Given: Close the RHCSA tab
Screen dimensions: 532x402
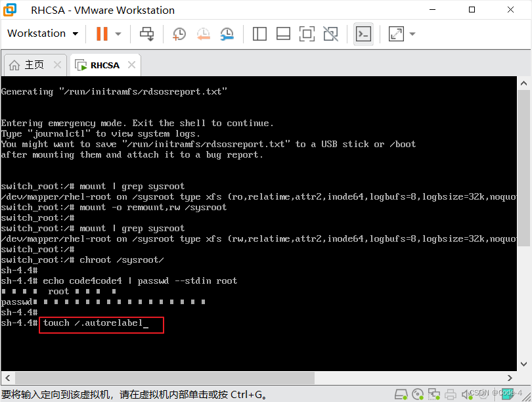Looking at the screenshot, I should click(131, 64).
